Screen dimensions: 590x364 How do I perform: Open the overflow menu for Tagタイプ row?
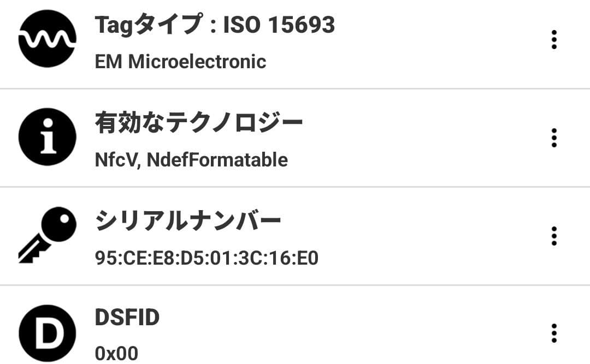click(554, 39)
